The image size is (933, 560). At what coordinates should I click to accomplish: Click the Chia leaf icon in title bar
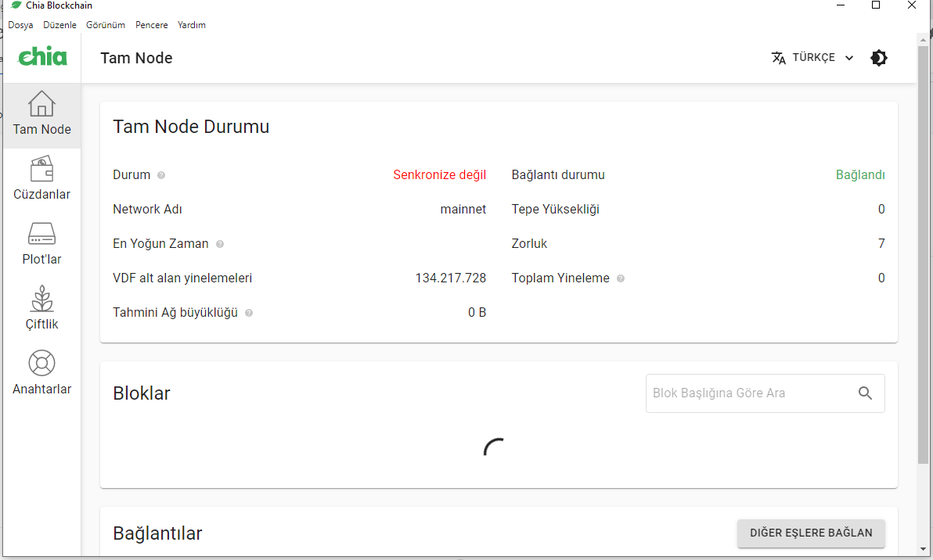pyautogui.click(x=16, y=5)
